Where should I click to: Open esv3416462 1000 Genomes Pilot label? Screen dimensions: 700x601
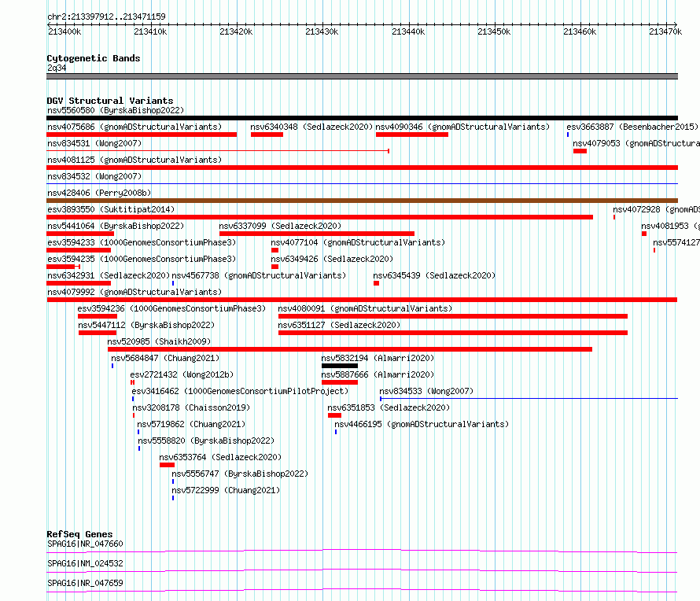240,391
